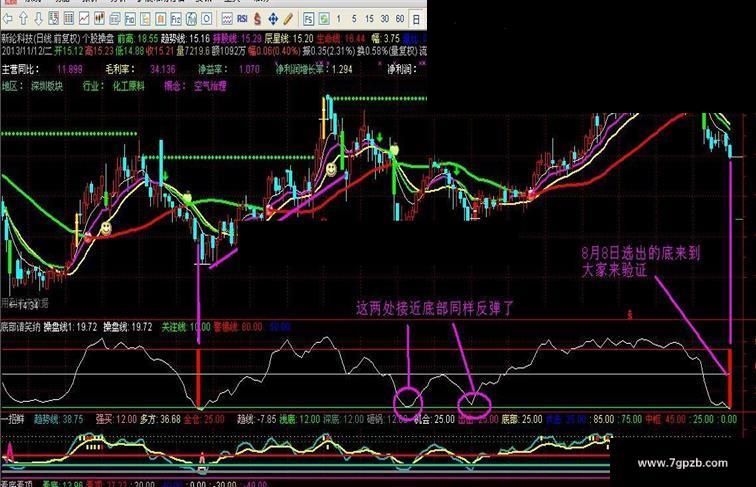Image resolution: width=756 pixels, height=487 pixels.
Task: Click the 强买 12.00 indicator value
Action: point(116,419)
